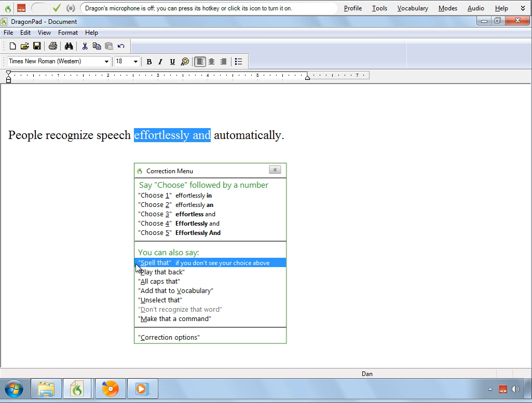532x403 pixels.
Task: Toggle underline formatting
Action: coord(172,62)
